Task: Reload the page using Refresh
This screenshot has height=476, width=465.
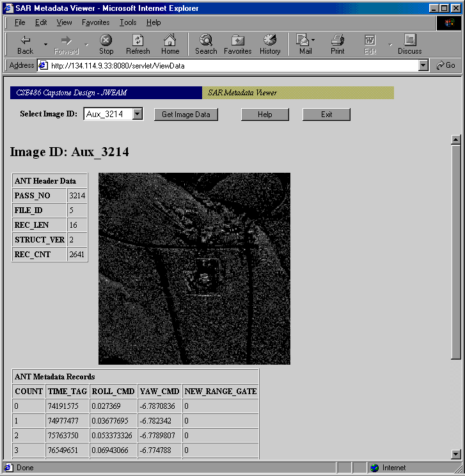Action: (138, 44)
